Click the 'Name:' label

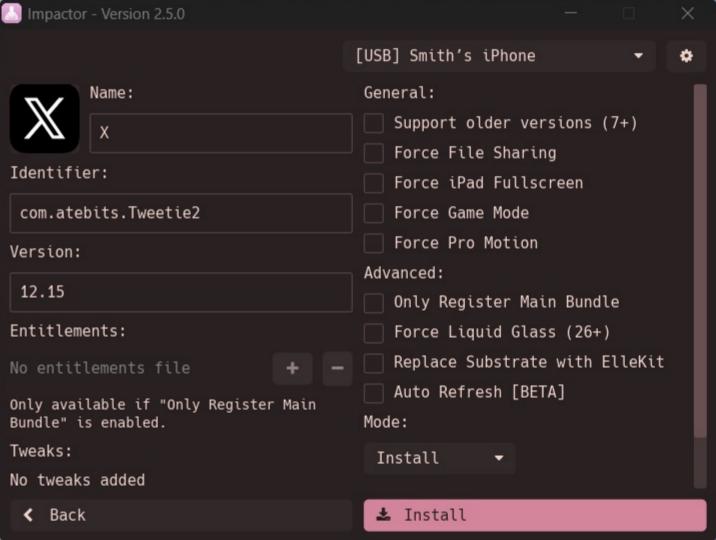point(112,93)
